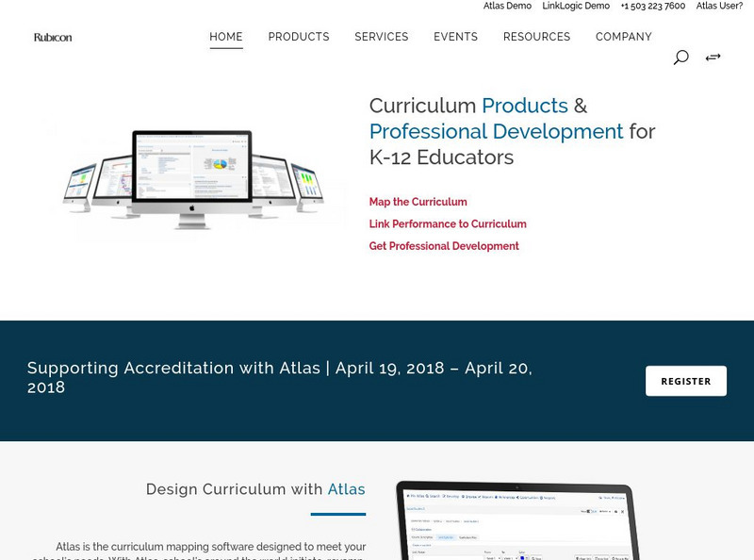Click the Atlas link in the section heading
The height and width of the screenshot is (560, 754).
(346, 489)
